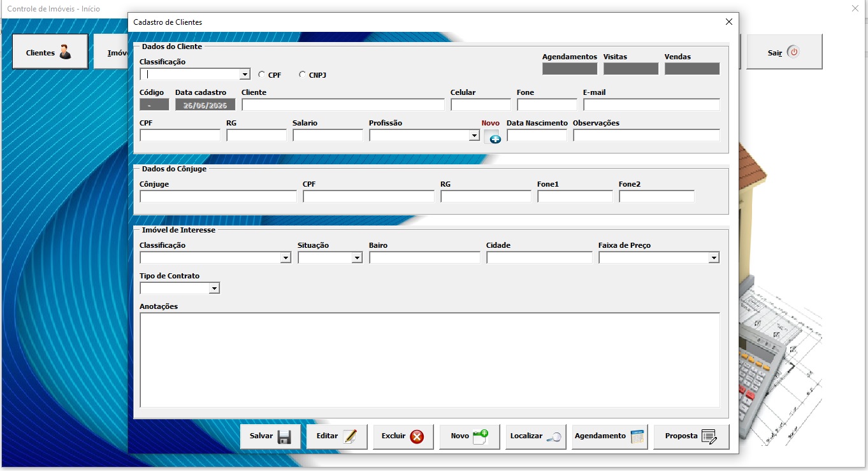Click the Cônjuge name field
The image size is (868, 472).
click(x=218, y=196)
